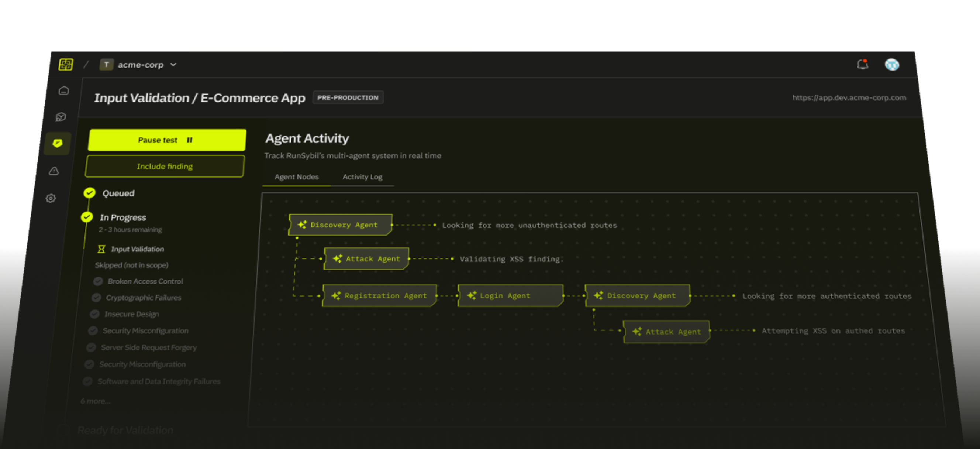Click the Pause test button
This screenshot has width=980, height=449.
166,140
